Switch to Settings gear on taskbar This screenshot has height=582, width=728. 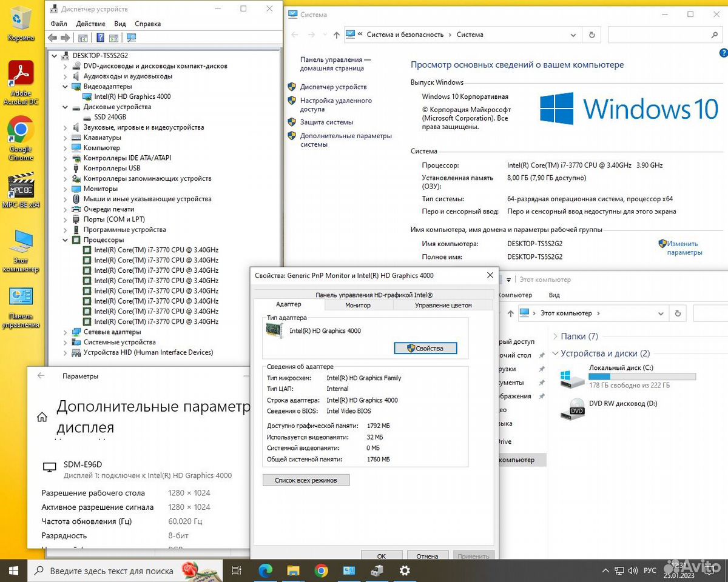405,570
